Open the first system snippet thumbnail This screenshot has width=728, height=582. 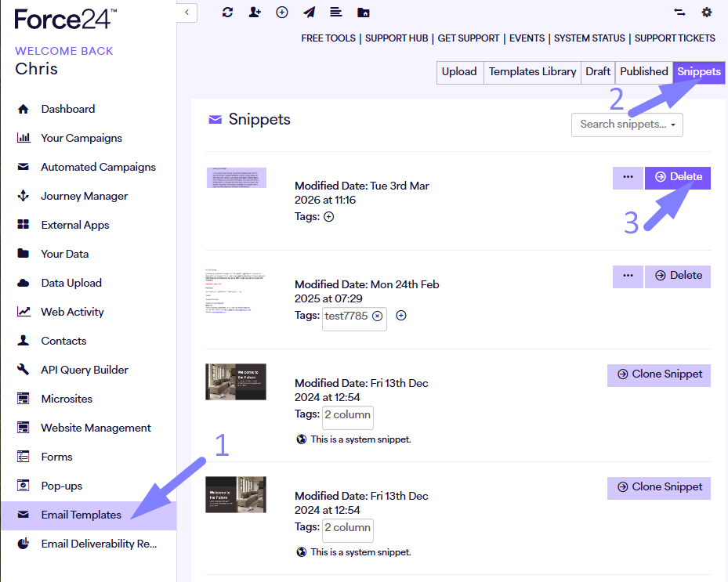(236, 381)
